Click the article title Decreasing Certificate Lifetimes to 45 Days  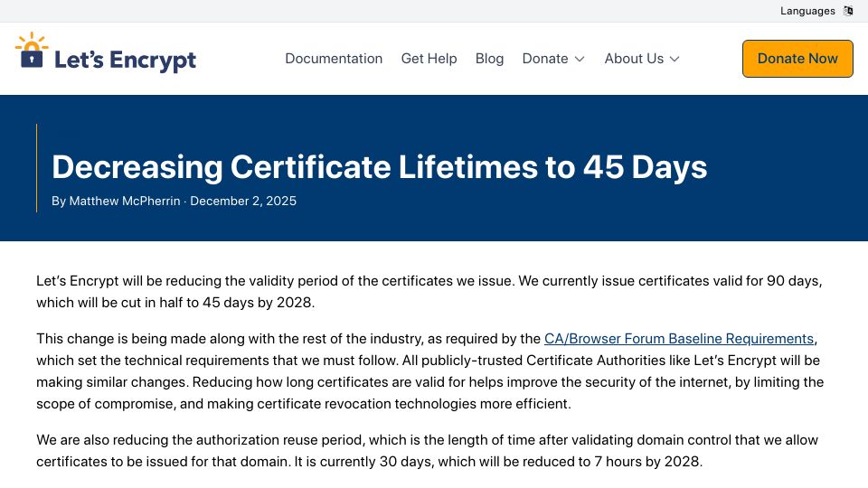[379, 166]
